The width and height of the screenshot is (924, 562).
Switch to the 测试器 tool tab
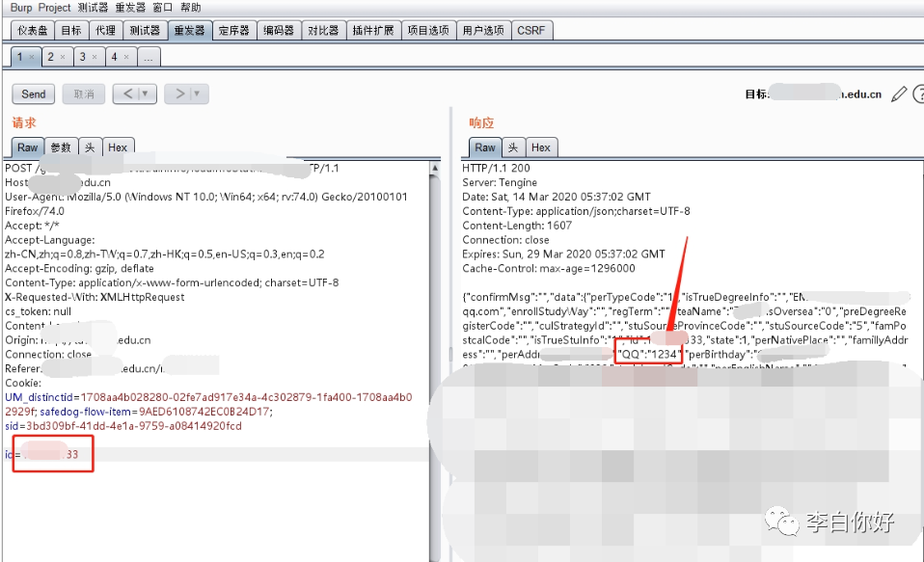click(145, 30)
